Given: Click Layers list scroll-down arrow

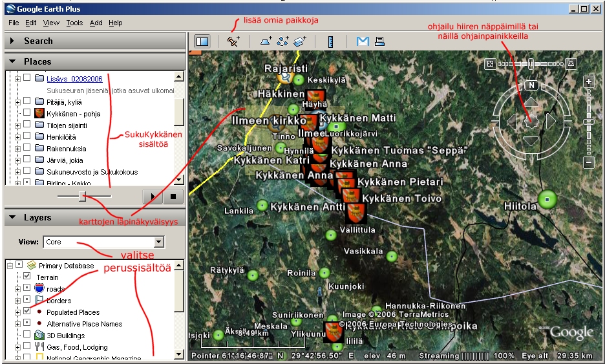Looking at the screenshot, I should point(178,354).
